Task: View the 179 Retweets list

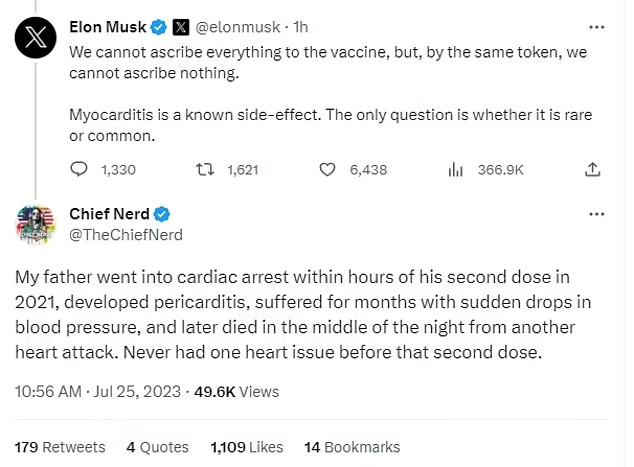Action: point(60,447)
